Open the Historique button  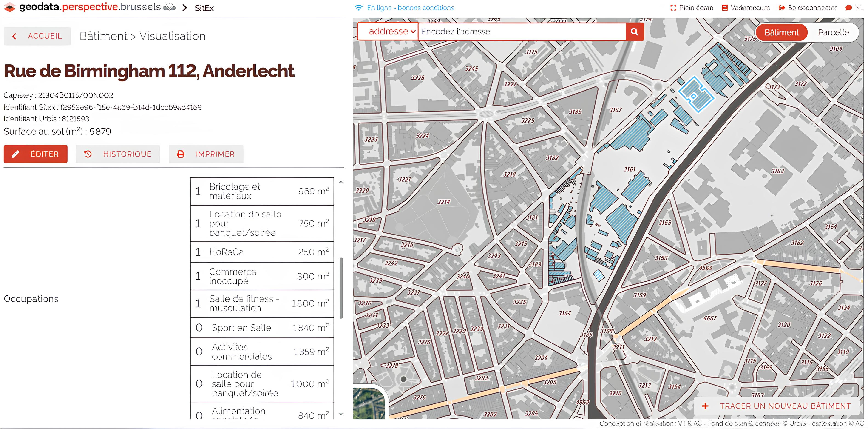pyautogui.click(x=118, y=154)
